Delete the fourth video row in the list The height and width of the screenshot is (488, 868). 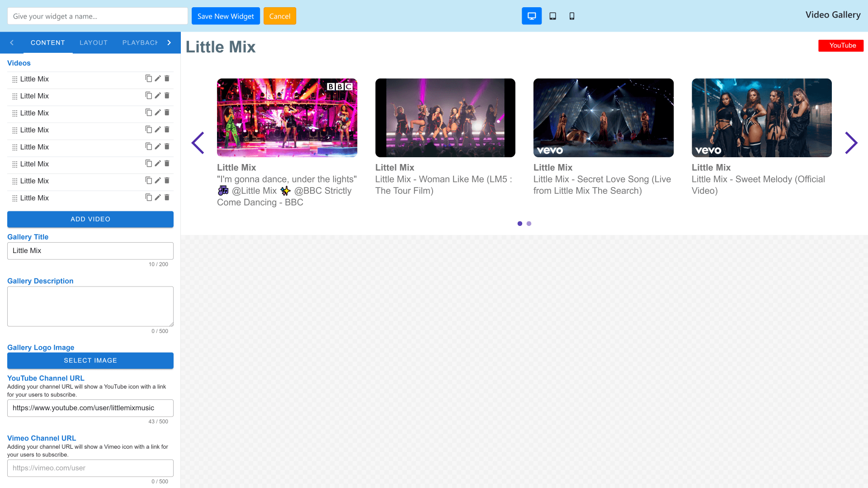click(167, 130)
